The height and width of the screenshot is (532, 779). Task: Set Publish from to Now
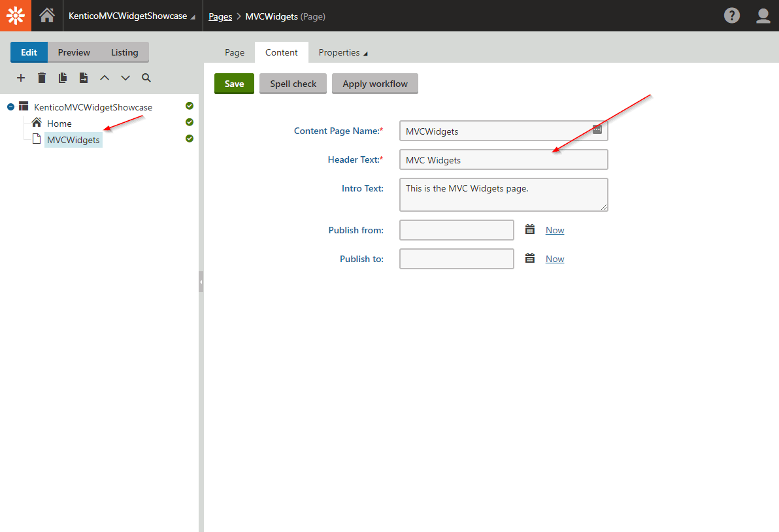[x=555, y=230]
